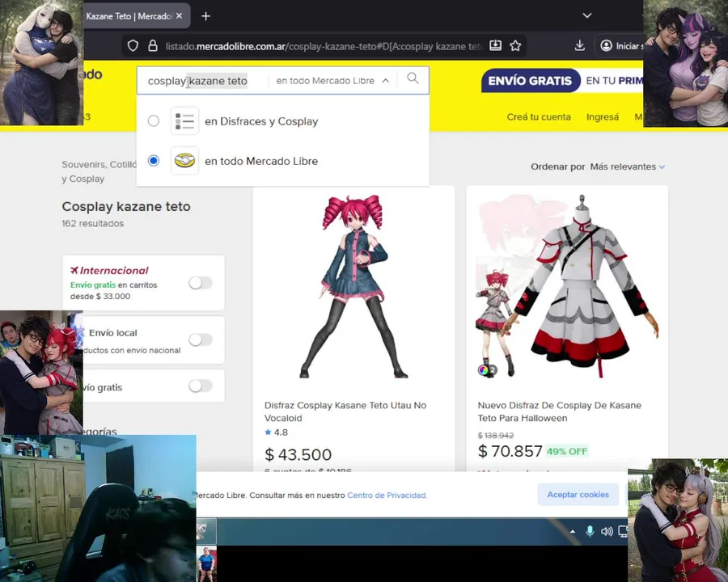Click the 'Creá tu cuenta' link
Screen dimensions: 728x582
539,117
